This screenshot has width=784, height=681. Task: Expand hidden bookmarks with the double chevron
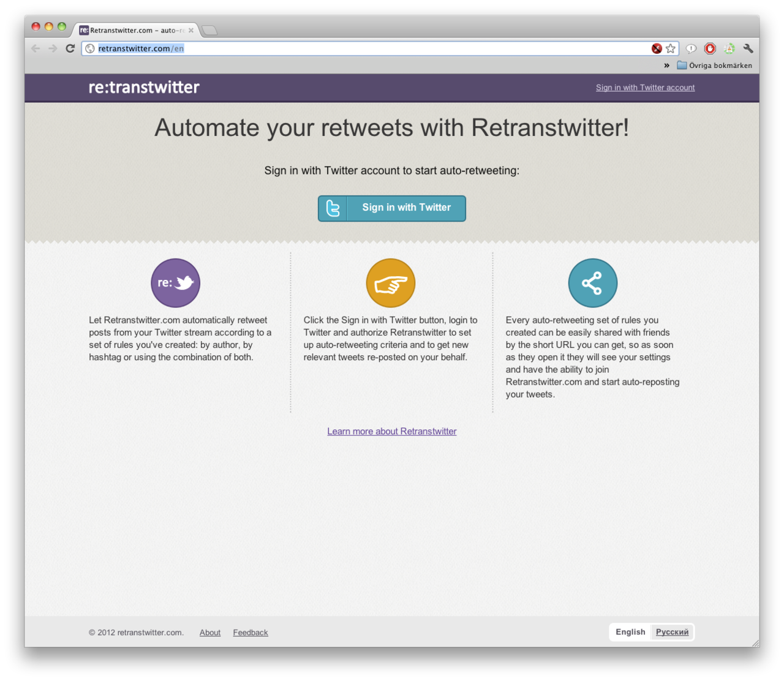(x=666, y=66)
